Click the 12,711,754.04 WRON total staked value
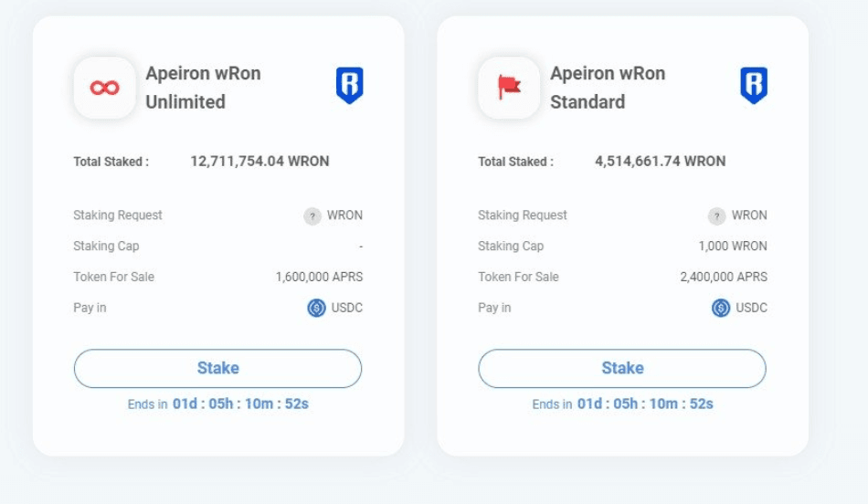 [259, 161]
